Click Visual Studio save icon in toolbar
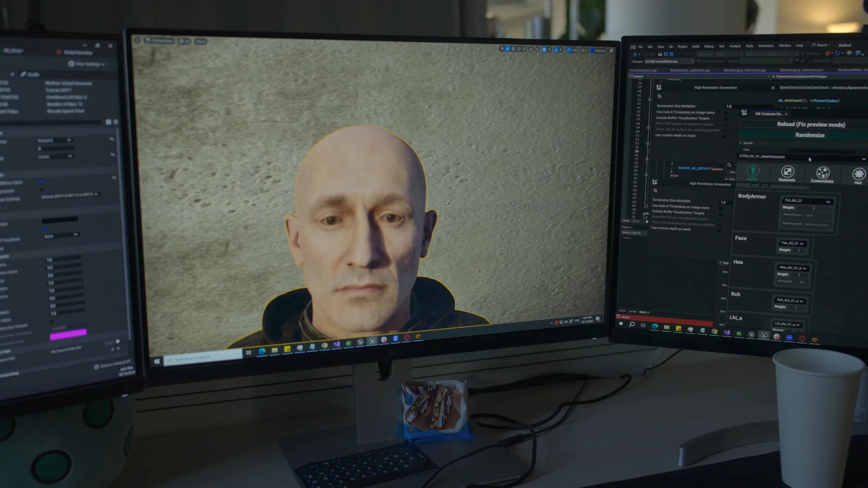Image resolution: width=868 pixels, height=488 pixels. [x=666, y=54]
